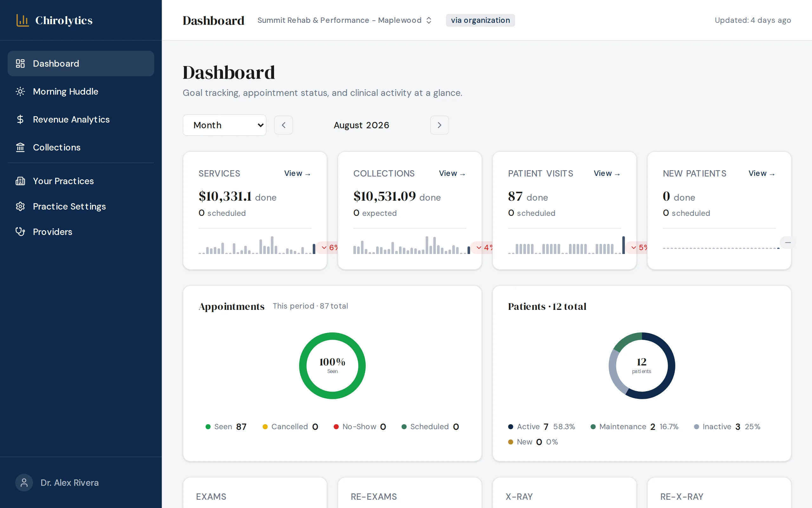Viewport: 812px width, 508px height.
Task: Expand the Summit Rehab practice selector
Action: 344,20
